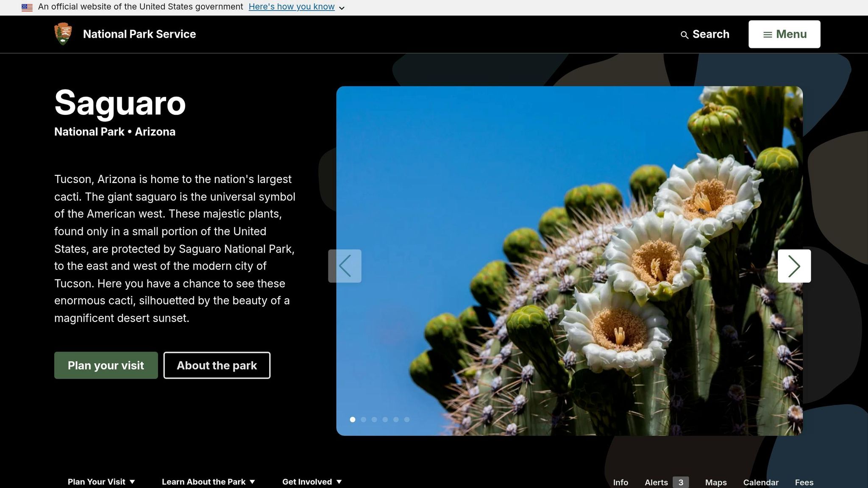Screen dimensions: 868x488
Task: Click the About the park button
Action: [x=217, y=365]
